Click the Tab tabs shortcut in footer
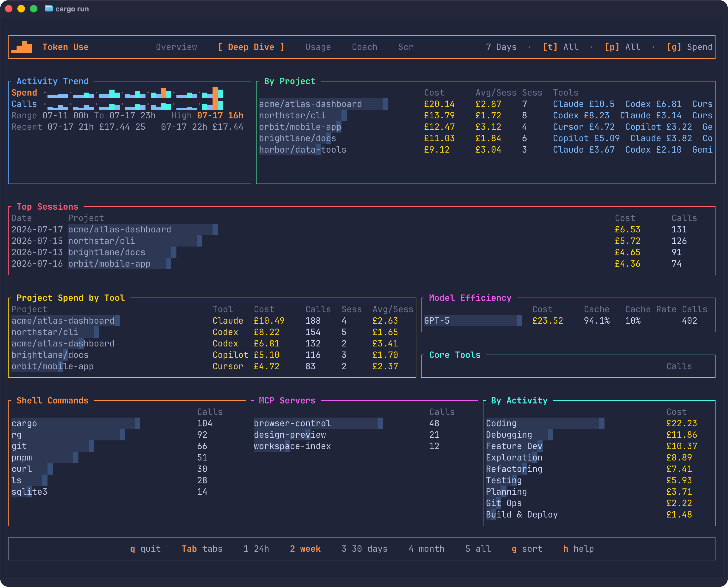Screen dimensions: 728x587 click(202, 549)
